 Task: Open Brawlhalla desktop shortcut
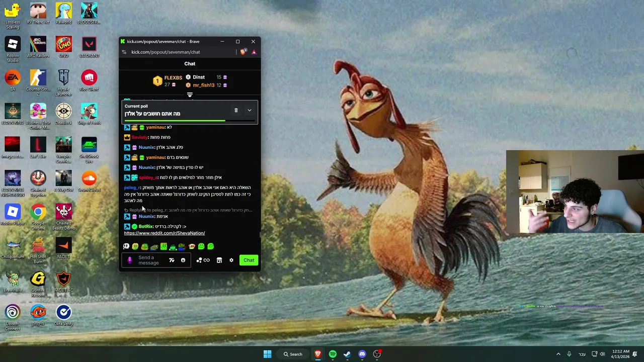click(13, 282)
